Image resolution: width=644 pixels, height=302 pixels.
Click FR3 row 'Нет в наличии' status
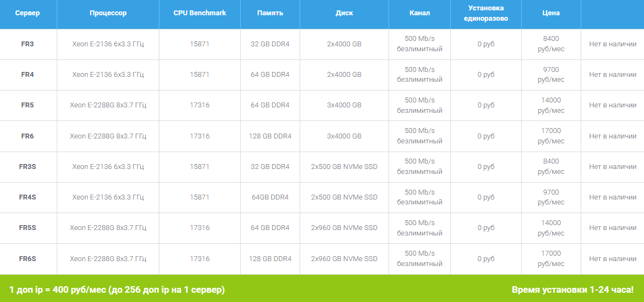613,44
